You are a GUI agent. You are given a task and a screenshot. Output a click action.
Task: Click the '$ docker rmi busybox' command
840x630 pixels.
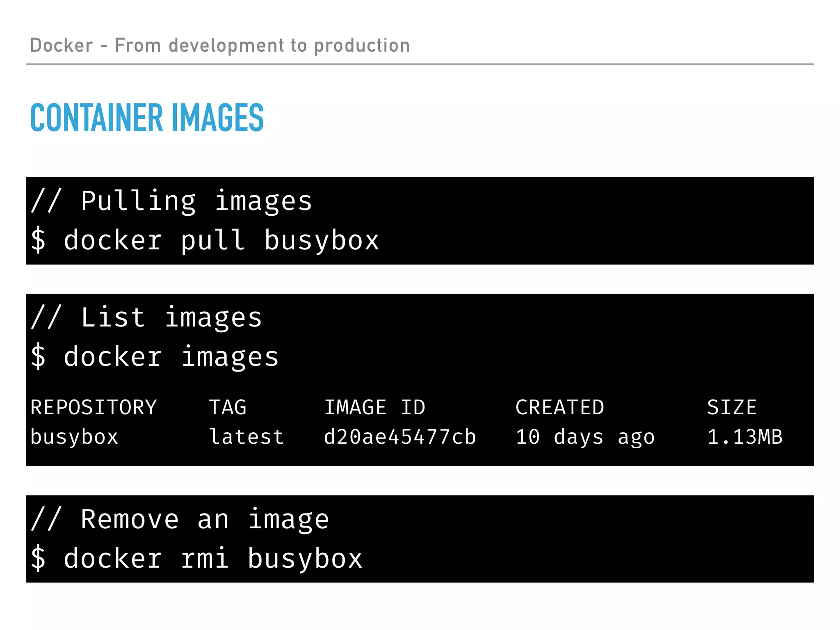click(196, 559)
